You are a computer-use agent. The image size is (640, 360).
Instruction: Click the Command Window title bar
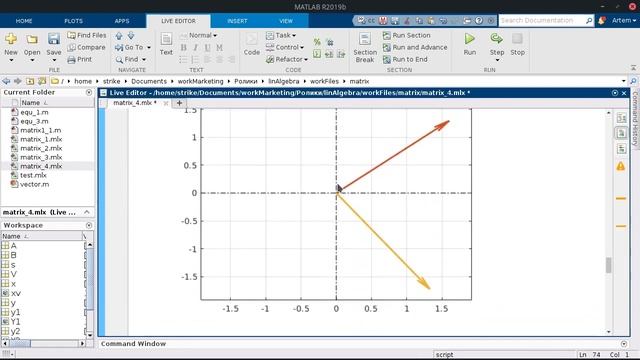(x=364, y=344)
